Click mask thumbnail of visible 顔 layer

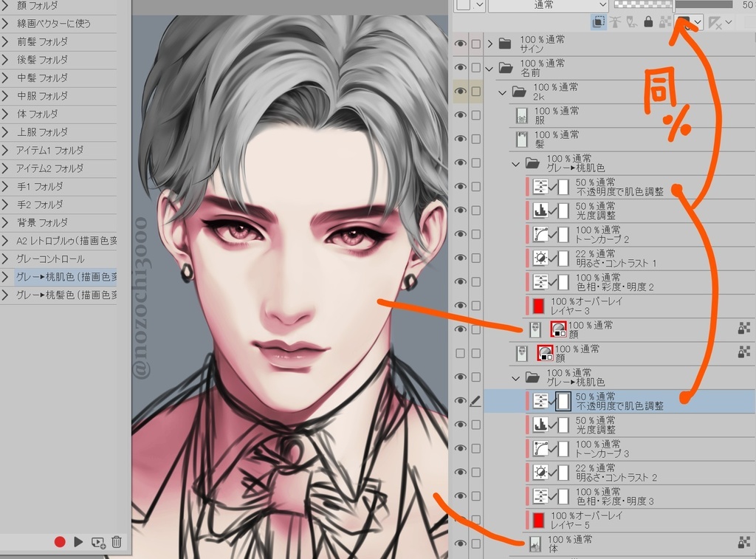[558, 329]
